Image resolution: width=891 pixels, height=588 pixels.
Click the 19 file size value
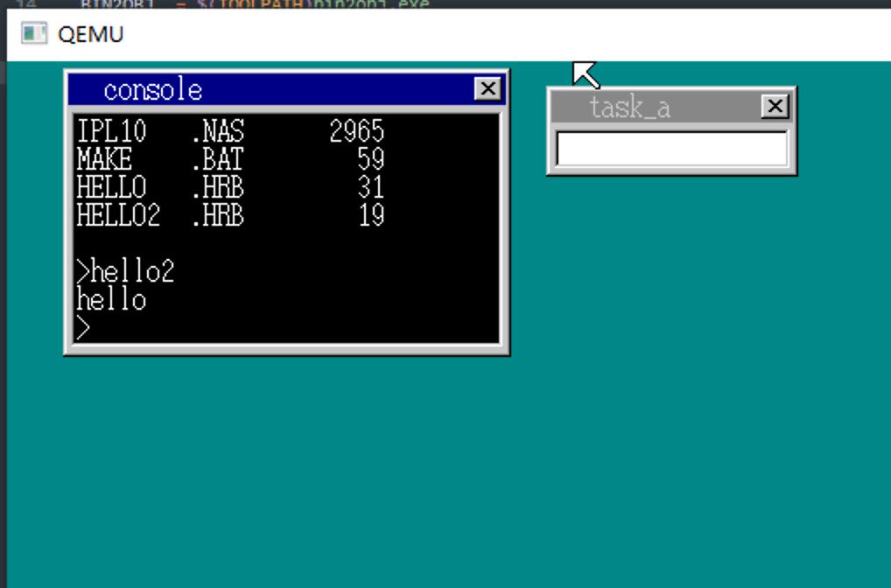(371, 215)
